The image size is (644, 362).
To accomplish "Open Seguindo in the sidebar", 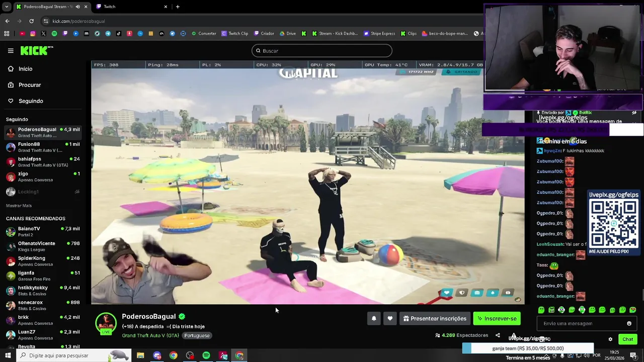I will click(31, 101).
